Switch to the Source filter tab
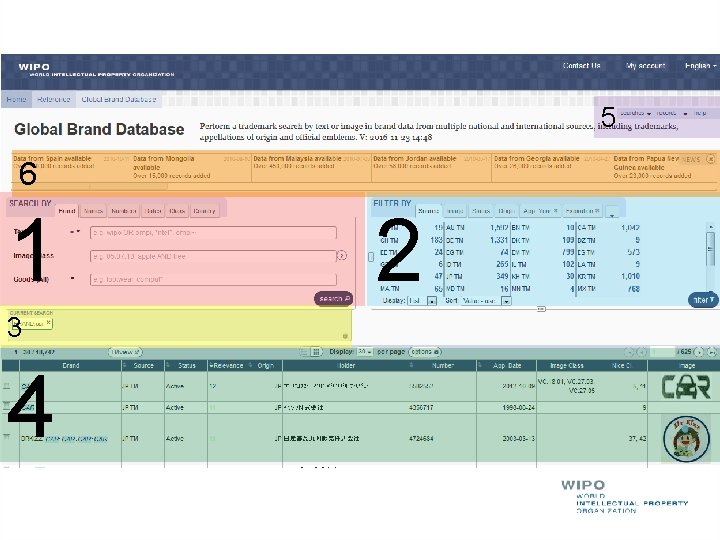Screen dimensions: 720x540 [428, 211]
